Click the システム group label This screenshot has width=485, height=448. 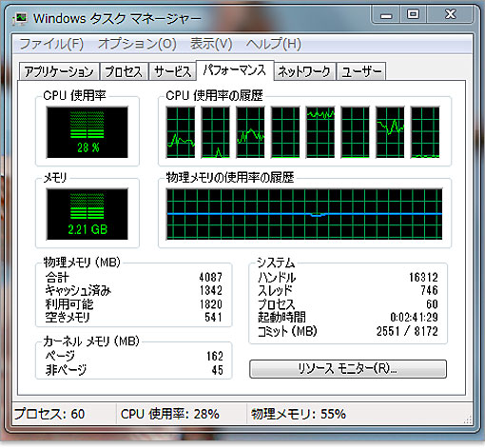coord(276,263)
